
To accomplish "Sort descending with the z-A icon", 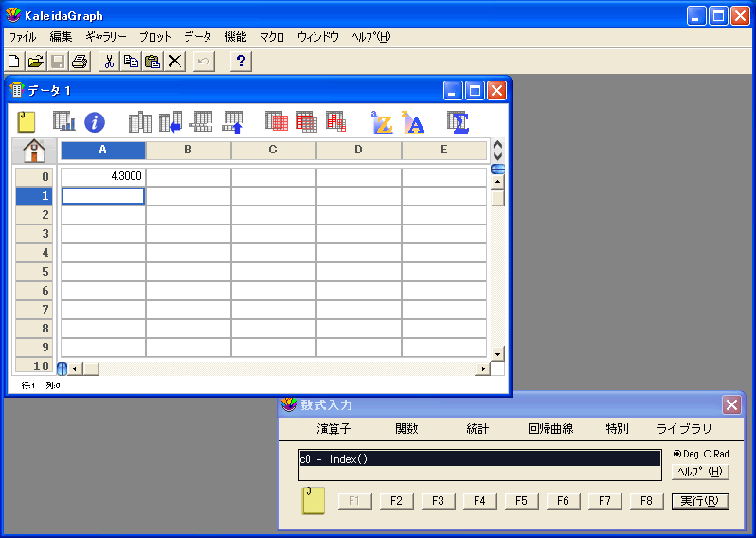I will (x=413, y=122).
